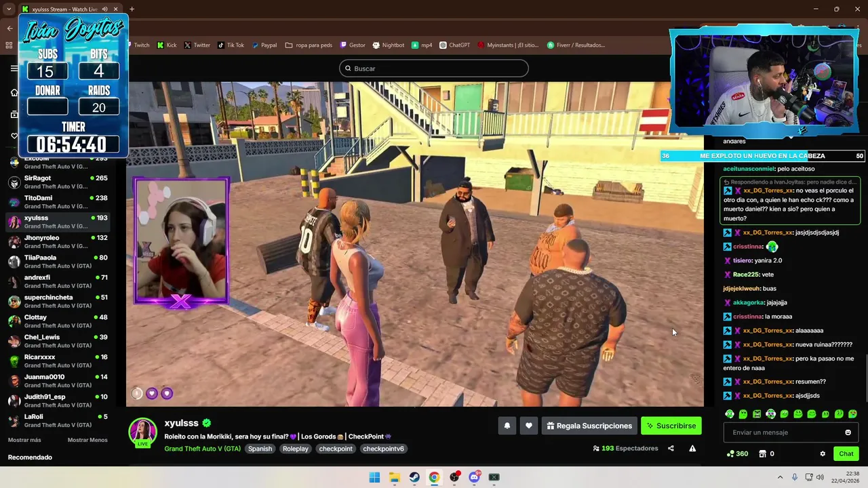Click the Enviar un mensaje chat input
868x488 pixels.
(791, 432)
